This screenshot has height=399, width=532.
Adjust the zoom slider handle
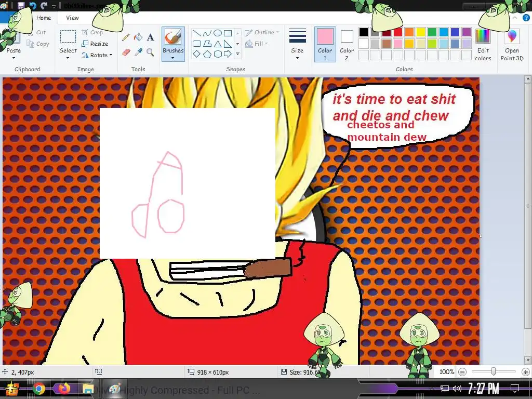[x=494, y=372]
